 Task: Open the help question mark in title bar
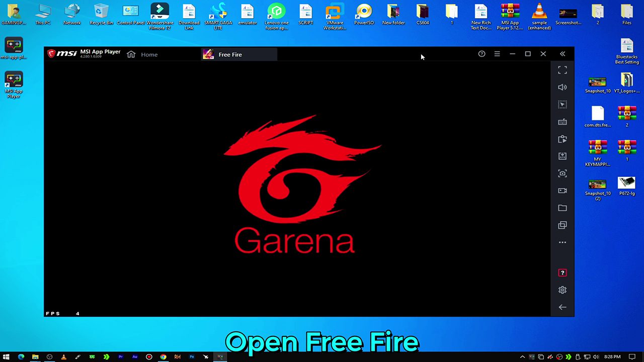pos(481,54)
